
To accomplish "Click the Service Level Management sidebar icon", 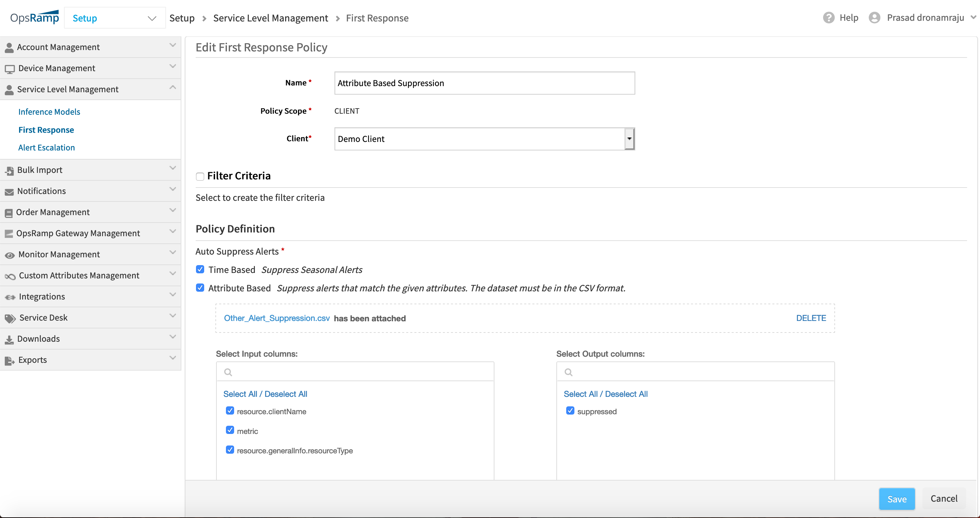I will [9, 89].
